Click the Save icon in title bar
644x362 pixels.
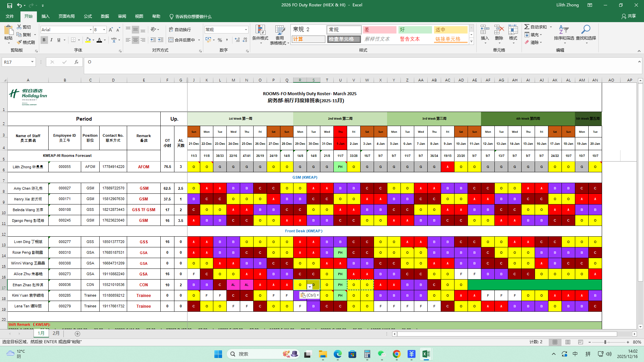[10, 5]
